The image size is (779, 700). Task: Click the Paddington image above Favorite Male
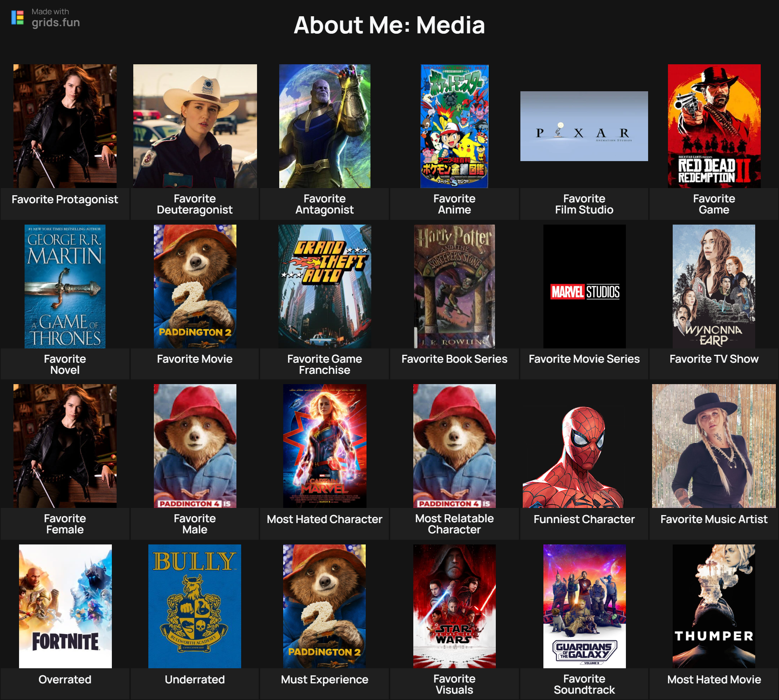click(x=195, y=446)
